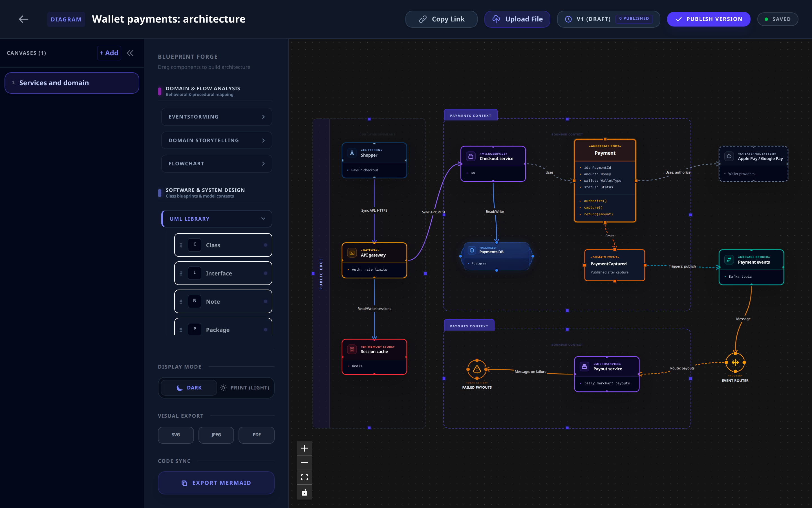
Task: Export diagram as SVG
Action: [x=176, y=435]
